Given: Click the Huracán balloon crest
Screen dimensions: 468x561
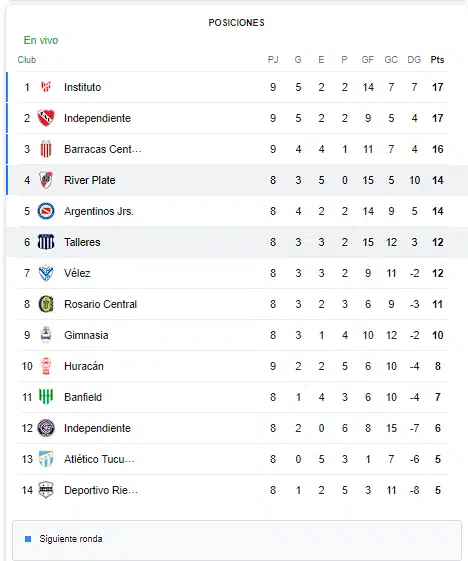Looking at the screenshot, I should click(46, 366).
